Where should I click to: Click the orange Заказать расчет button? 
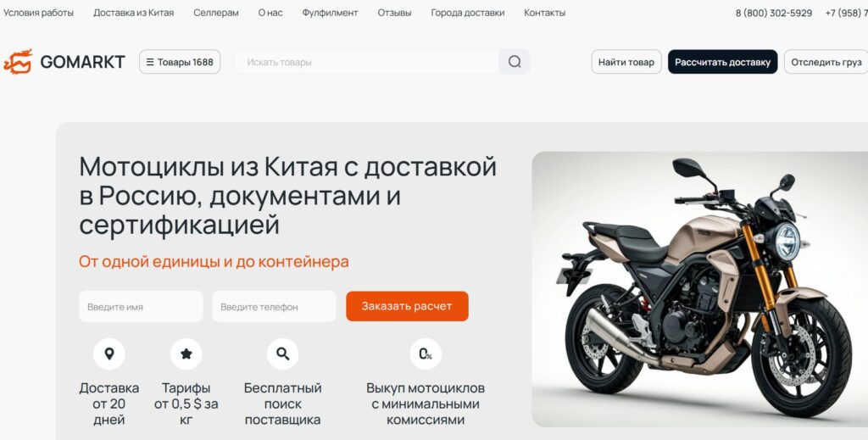pos(407,306)
